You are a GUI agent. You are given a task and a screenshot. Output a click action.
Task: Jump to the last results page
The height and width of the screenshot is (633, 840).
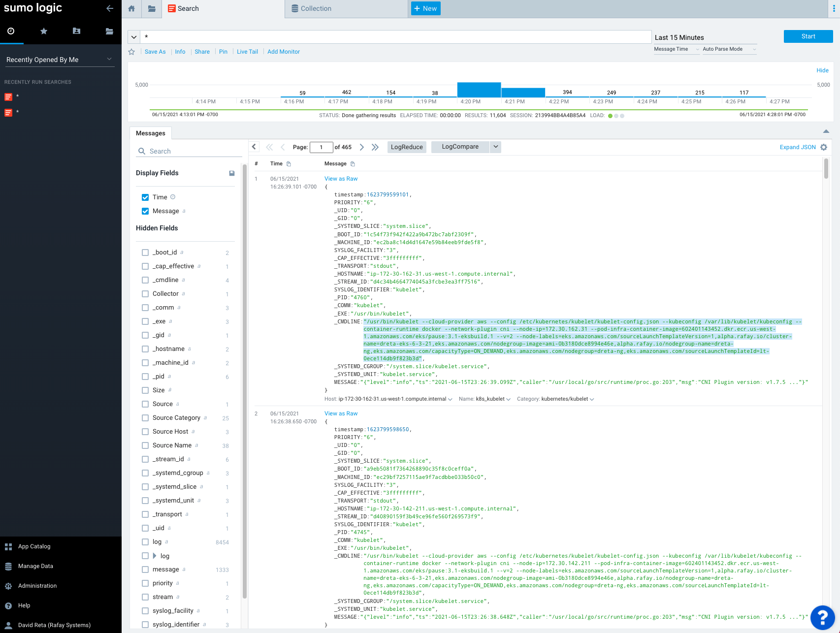[375, 147]
